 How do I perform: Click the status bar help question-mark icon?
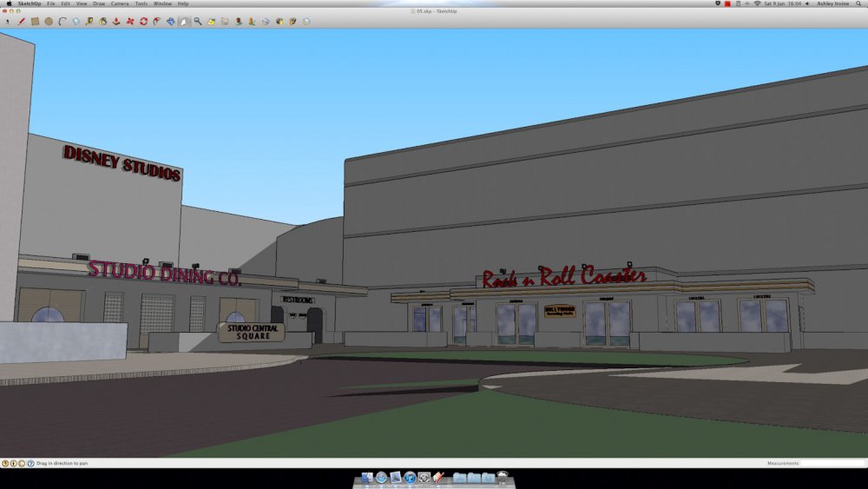[x=30, y=463]
